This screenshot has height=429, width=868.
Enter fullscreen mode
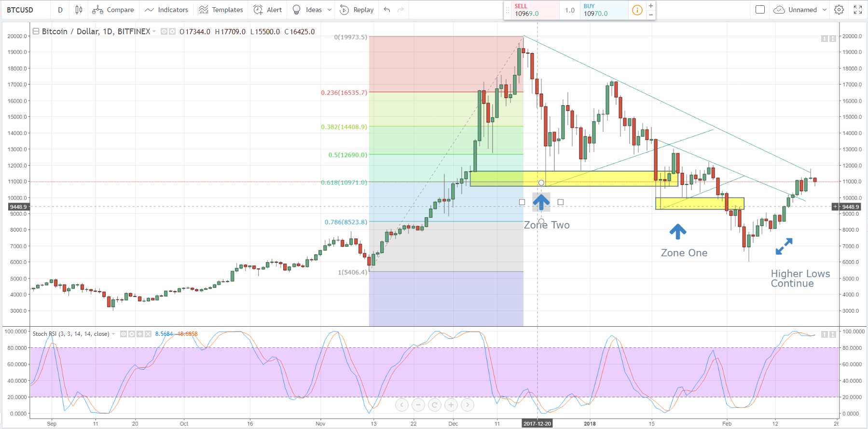(x=858, y=10)
